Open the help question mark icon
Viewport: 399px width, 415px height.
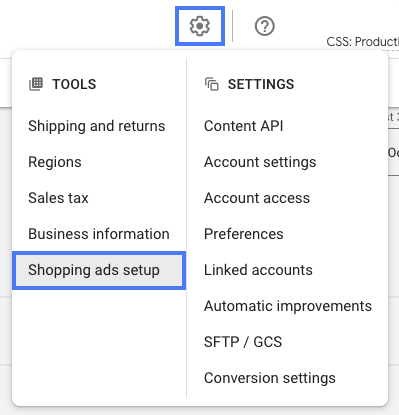[265, 26]
